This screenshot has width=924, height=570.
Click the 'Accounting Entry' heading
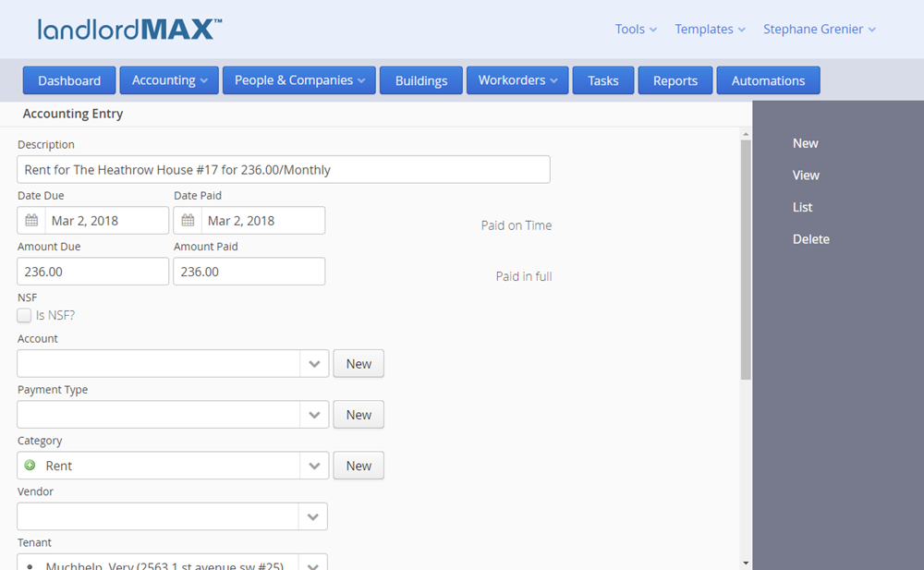coord(72,114)
